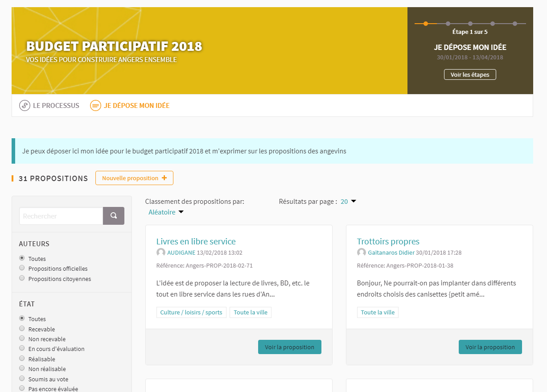This screenshot has height=392, width=547.
Task: Click into the Rechercher search field
Action: pyautogui.click(x=61, y=216)
